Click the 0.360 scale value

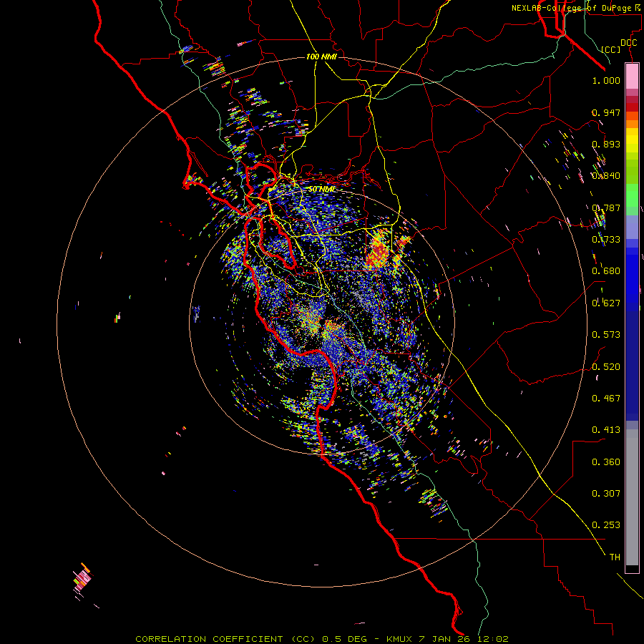(606, 462)
